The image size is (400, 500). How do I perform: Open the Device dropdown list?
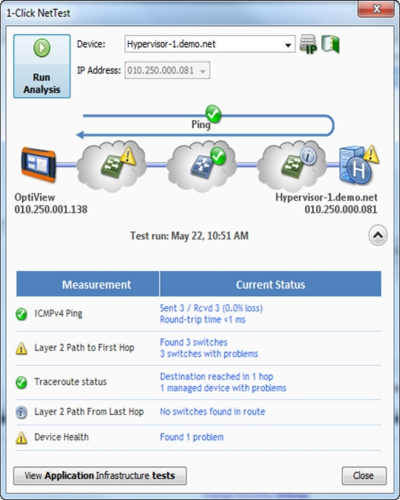click(x=288, y=45)
